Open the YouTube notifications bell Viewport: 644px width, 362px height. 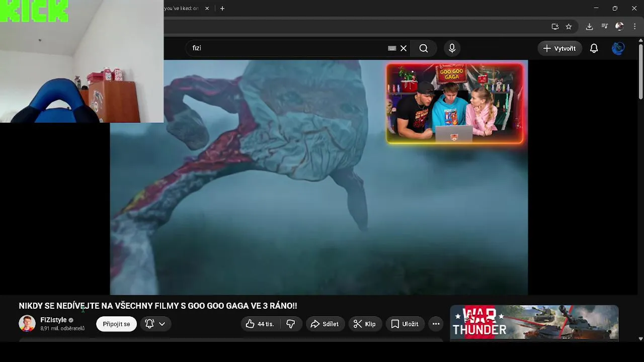click(x=594, y=48)
